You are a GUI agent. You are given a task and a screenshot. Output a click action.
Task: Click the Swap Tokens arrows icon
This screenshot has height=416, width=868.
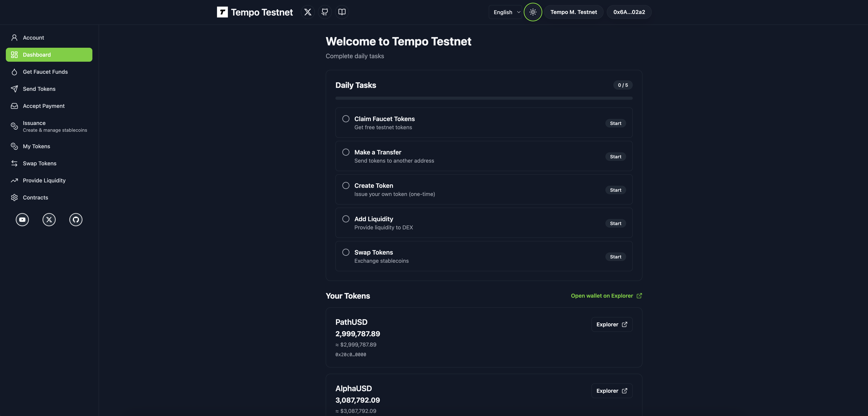[14, 163]
